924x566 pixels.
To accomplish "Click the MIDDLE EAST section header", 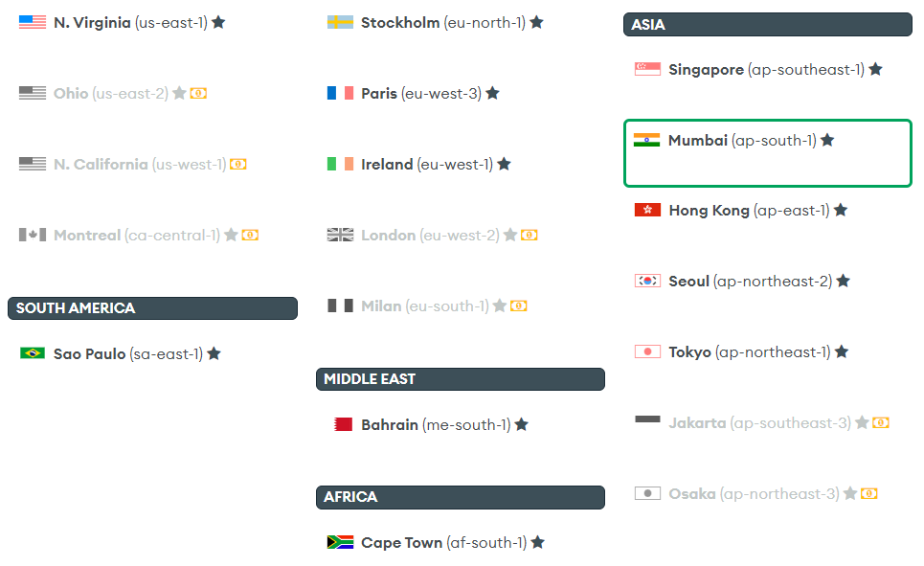I will (x=461, y=379).
